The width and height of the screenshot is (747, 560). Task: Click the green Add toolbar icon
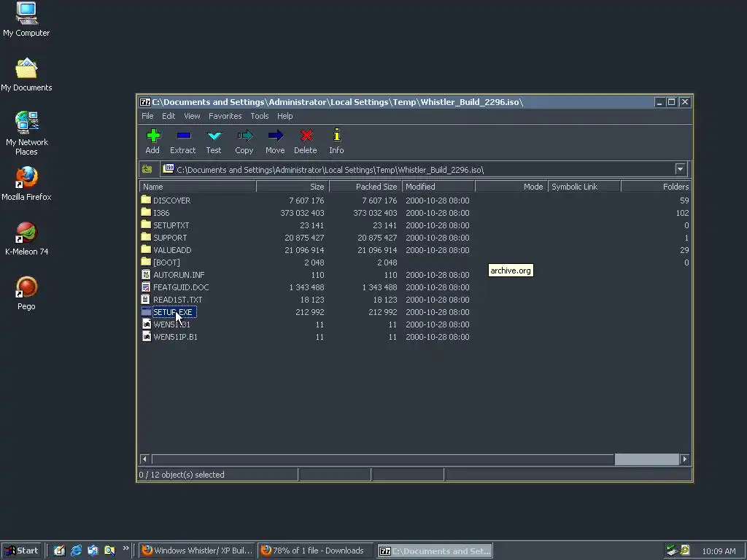click(153, 136)
